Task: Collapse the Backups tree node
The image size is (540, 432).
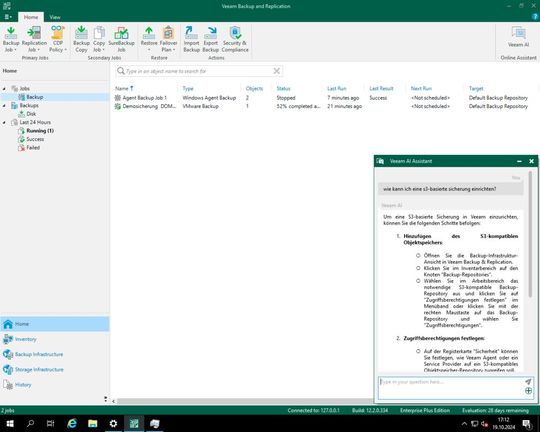Action: click(4, 105)
